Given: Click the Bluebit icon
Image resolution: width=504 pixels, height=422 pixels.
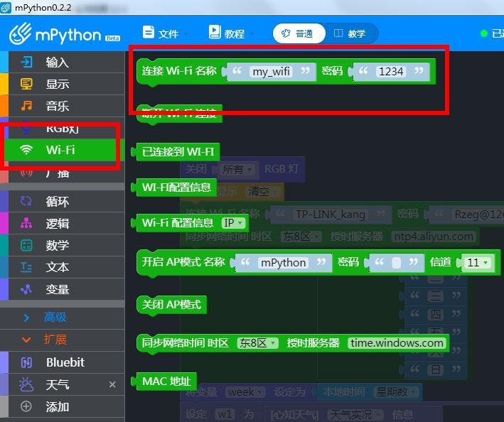Looking at the screenshot, I should coord(26,362).
